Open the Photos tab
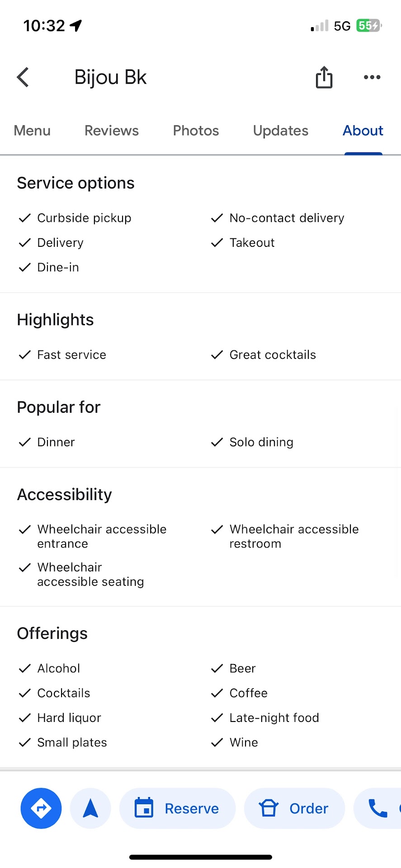This screenshot has height=868, width=401. click(196, 131)
